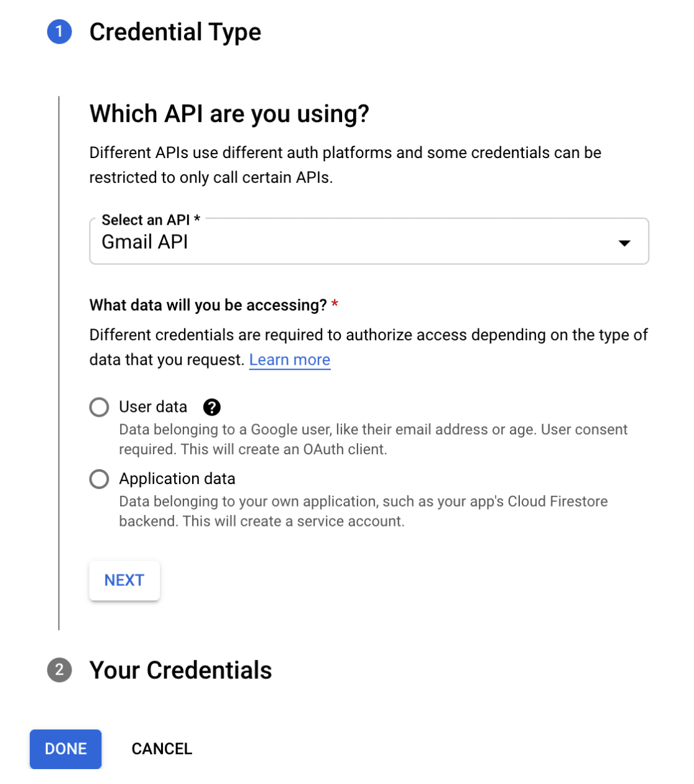
Task: Select the Application data radio button
Action: point(99,479)
